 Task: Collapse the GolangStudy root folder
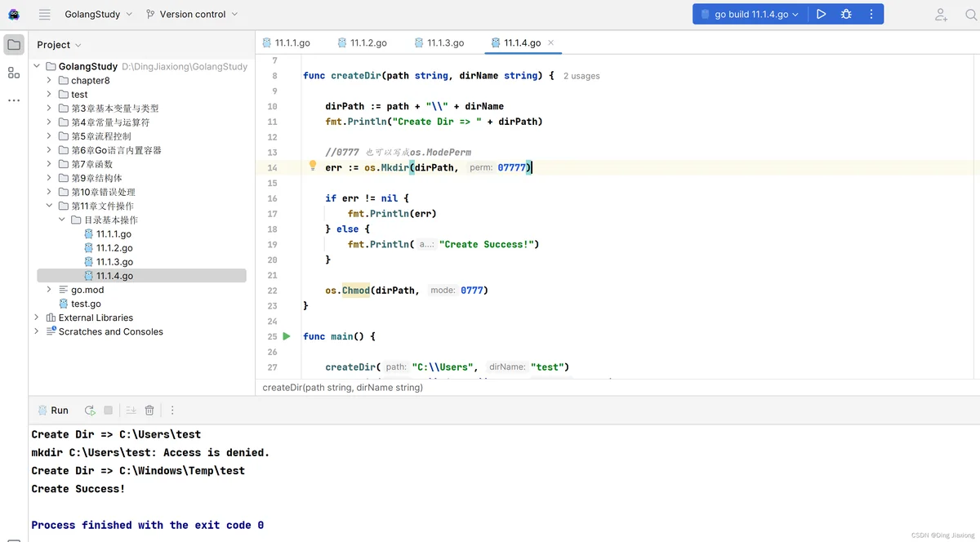pyautogui.click(x=37, y=66)
